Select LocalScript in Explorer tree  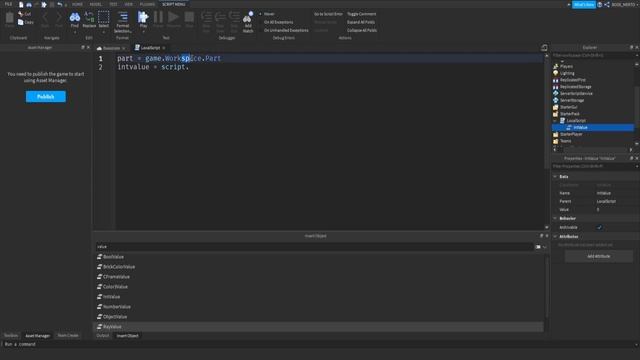coord(576,120)
